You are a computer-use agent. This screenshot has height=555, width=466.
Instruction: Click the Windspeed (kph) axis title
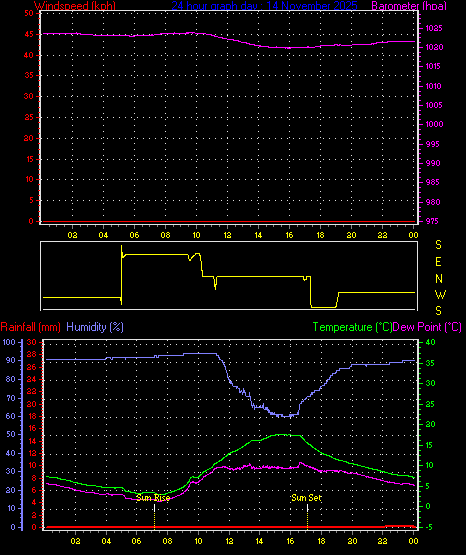click(x=75, y=6)
